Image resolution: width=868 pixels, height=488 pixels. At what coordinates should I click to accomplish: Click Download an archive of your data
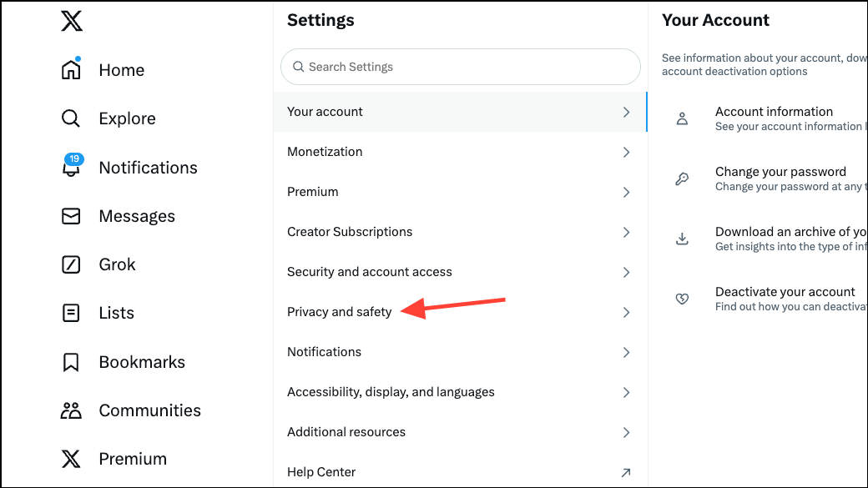pos(789,232)
